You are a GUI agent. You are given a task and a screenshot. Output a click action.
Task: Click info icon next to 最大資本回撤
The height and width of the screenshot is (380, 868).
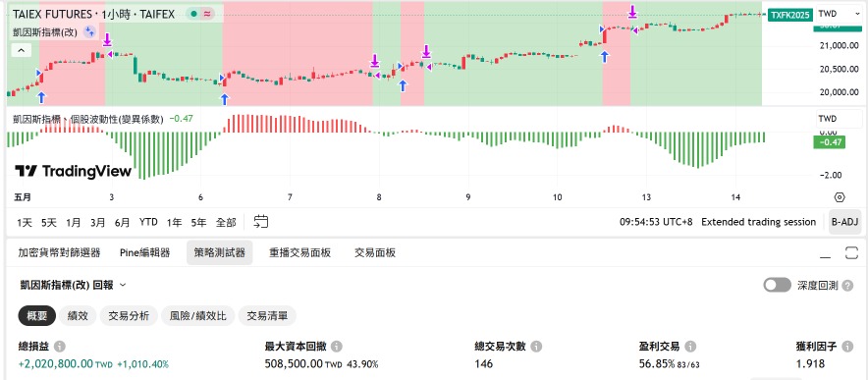[x=336, y=347]
